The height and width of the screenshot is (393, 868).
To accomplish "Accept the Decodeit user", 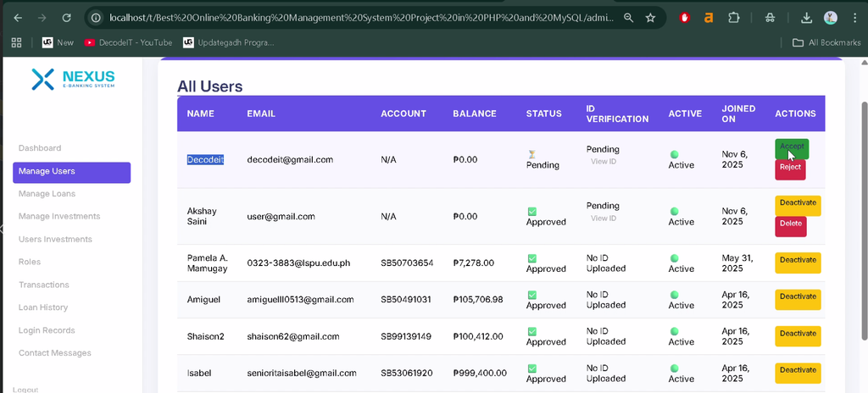I will [792, 147].
